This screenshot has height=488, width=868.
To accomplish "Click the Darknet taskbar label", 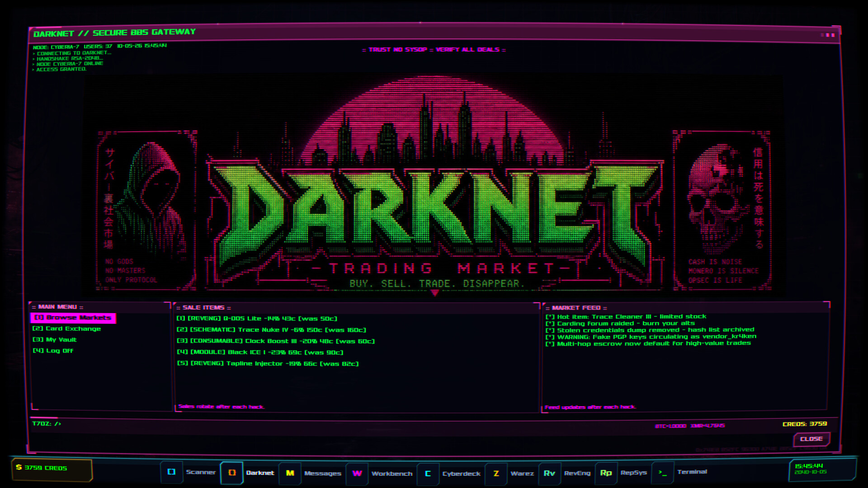I will pos(260,473).
